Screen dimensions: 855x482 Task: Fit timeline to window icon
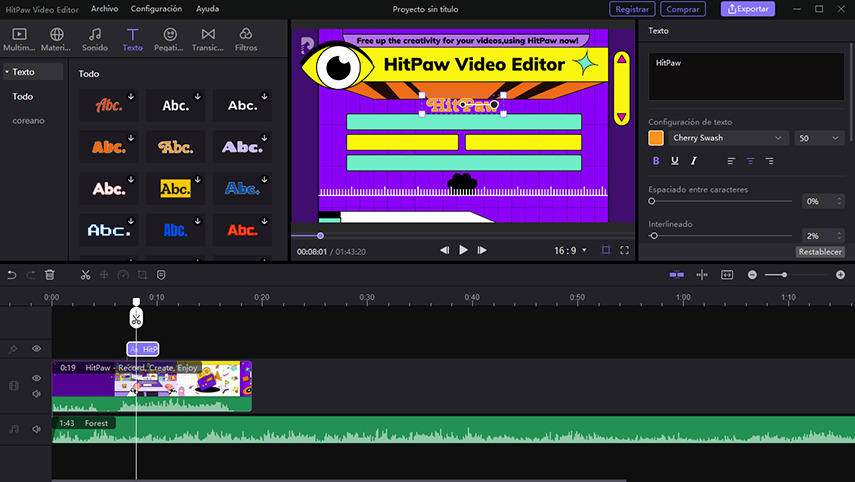[x=727, y=275]
